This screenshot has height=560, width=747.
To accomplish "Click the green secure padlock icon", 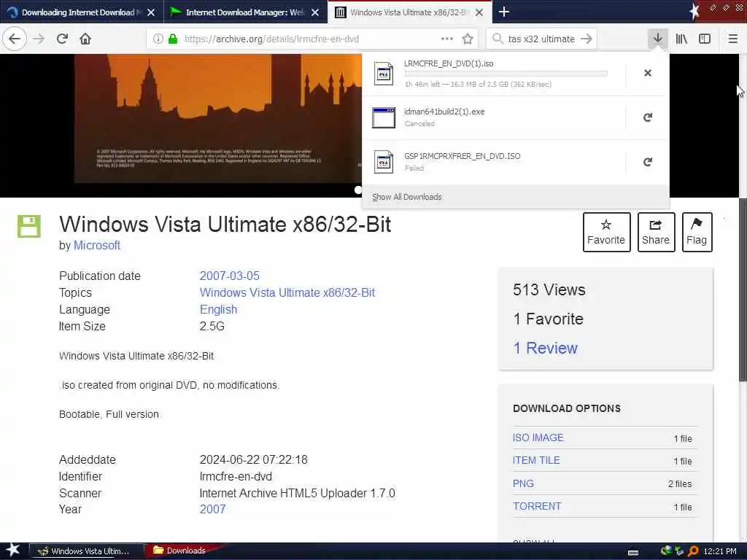I will (x=173, y=39).
